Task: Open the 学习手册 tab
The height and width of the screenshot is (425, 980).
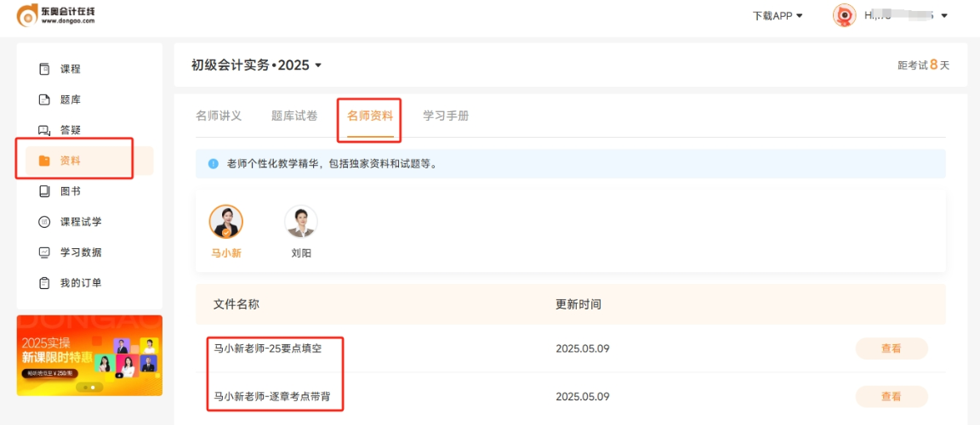Action: [446, 116]
